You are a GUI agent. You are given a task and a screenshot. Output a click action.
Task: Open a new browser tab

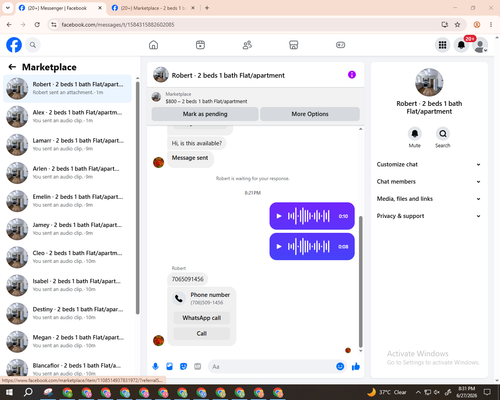point(207,8)
